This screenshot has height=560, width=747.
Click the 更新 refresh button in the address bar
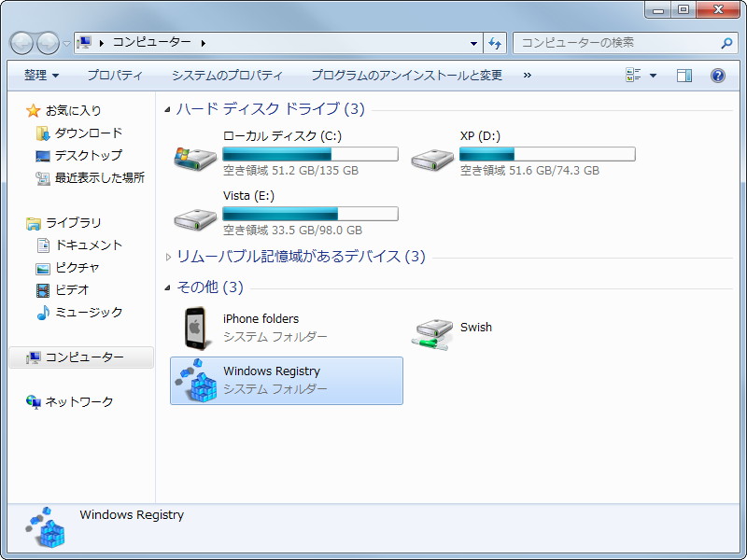tap(495, 43)
